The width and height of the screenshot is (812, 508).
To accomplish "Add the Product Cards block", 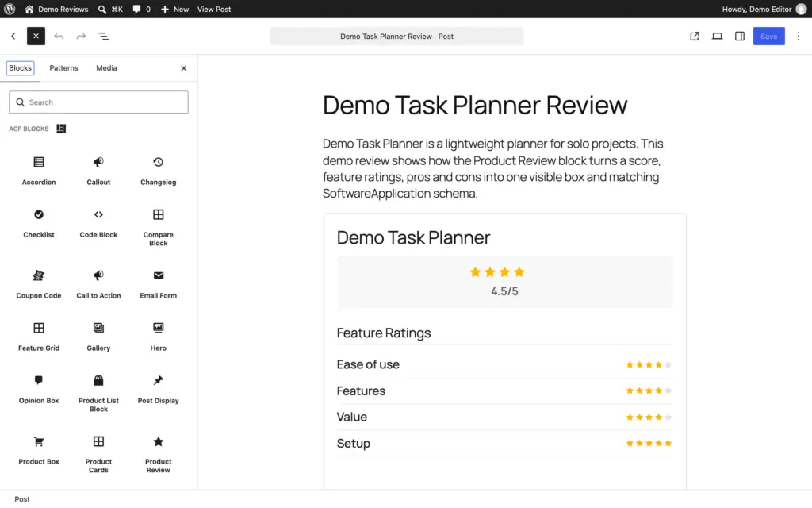I will [x=98, y=455].
